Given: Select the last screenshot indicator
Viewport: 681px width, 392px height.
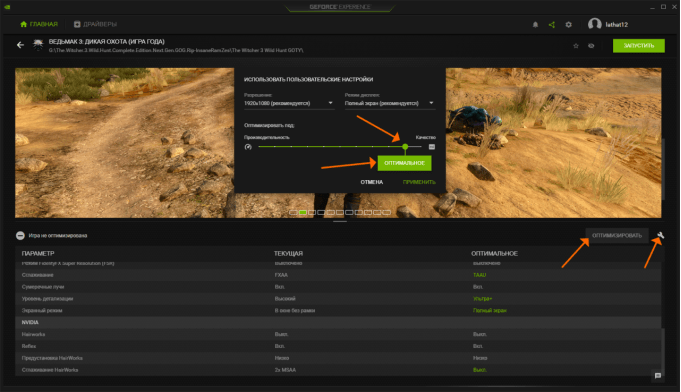Looking at the screenshot, I should (387, 212).
